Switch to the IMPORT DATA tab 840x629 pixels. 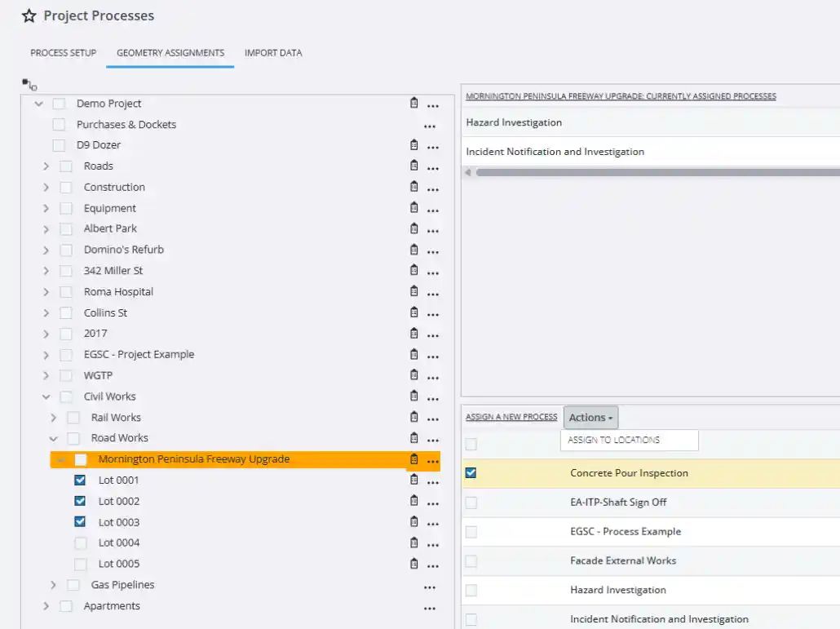pos(272,52)
